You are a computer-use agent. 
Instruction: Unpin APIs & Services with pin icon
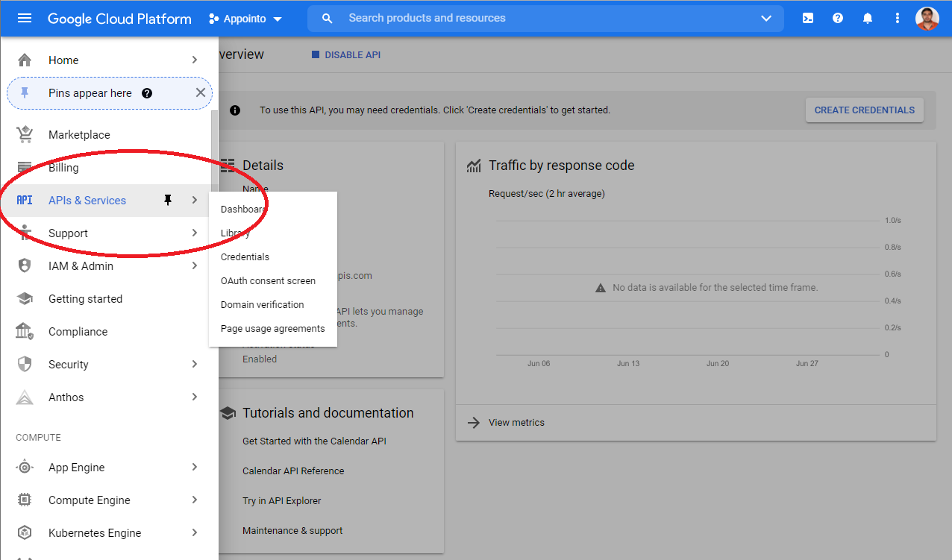(x=168, y=201)
